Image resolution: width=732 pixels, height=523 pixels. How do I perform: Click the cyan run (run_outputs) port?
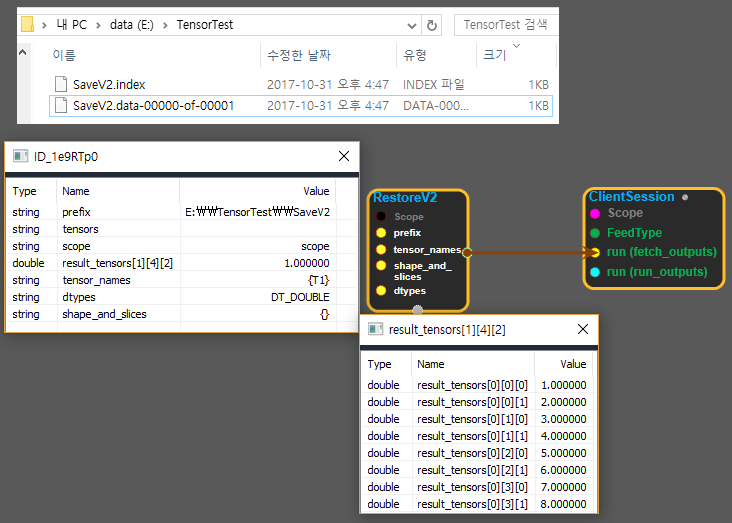click(595, 271)
